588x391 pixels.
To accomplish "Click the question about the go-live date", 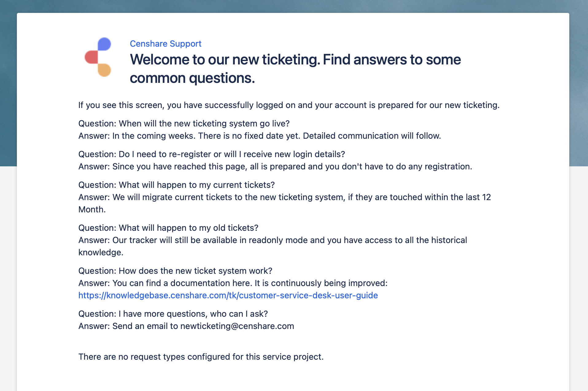I will [184, 123].
